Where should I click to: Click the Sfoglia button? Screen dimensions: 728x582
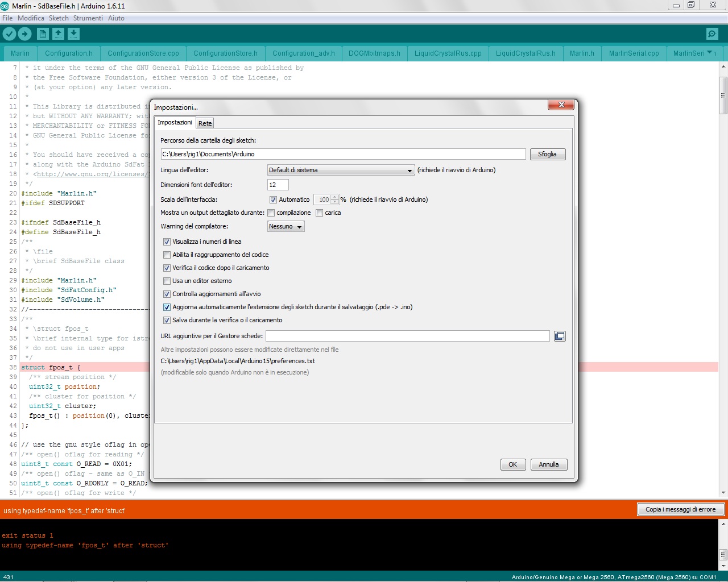pos(547,155)
